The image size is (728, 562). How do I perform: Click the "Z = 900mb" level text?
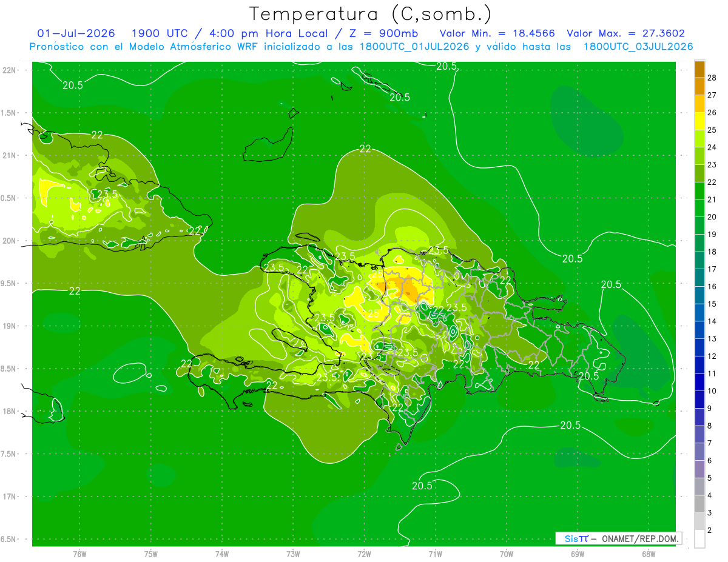tap(382, 33)
